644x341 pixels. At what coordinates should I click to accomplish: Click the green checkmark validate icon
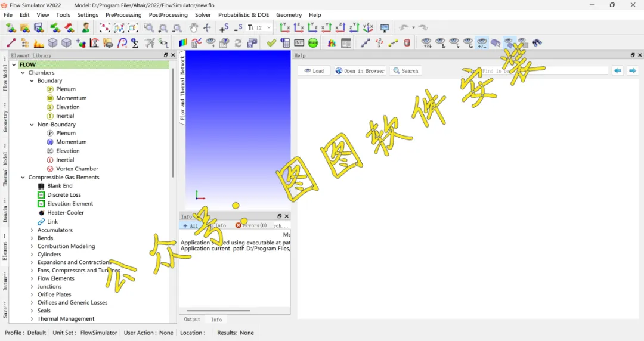pos(271,43)
